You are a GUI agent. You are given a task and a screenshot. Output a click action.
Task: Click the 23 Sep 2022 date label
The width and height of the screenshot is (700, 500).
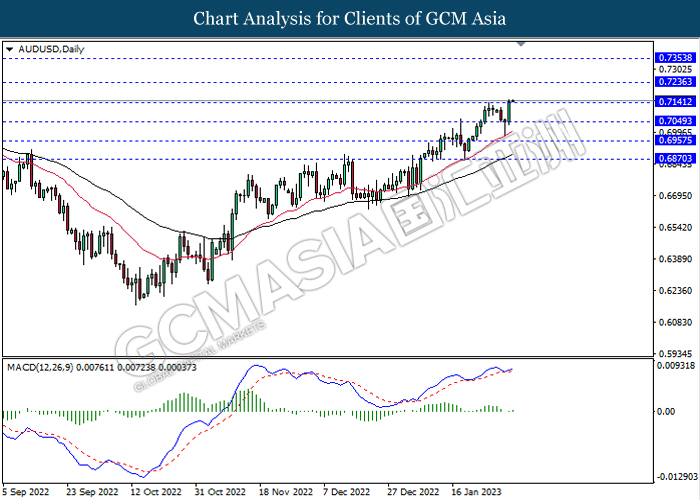92,492
